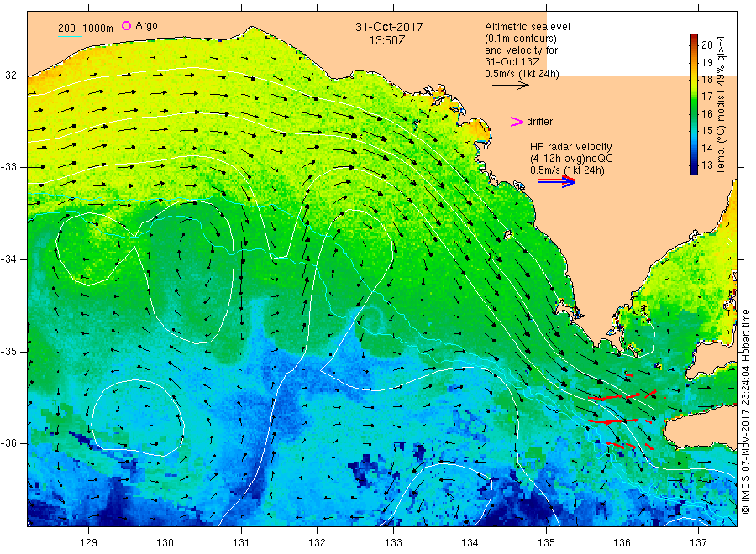756x554 pixels.
Task: Click the latitude axis label -36
Action: [8, 442]
